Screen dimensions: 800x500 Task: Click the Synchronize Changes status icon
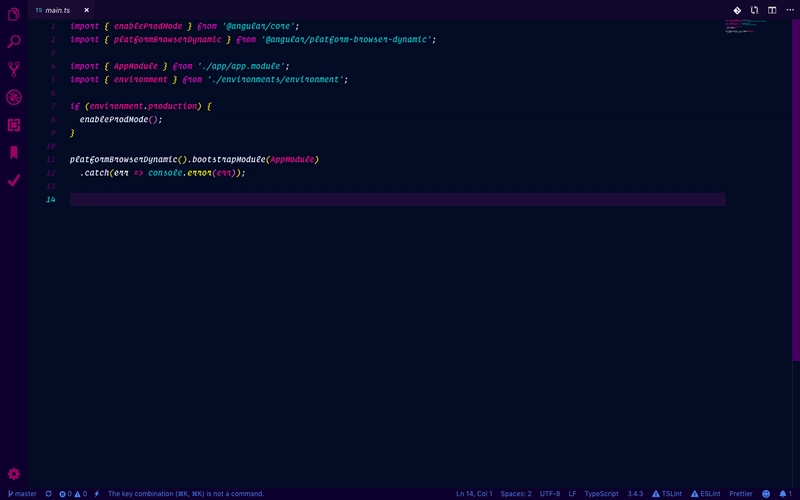[x=48, y=493]
